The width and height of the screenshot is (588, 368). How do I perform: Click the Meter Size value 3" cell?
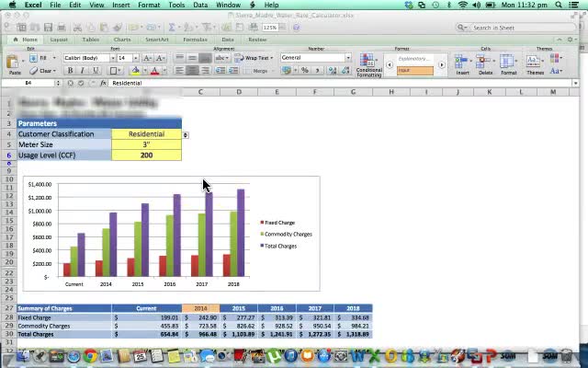click(146, 144)
